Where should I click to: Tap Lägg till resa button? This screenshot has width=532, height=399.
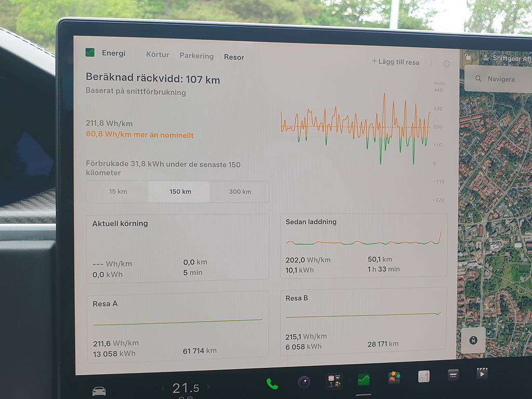395,62
